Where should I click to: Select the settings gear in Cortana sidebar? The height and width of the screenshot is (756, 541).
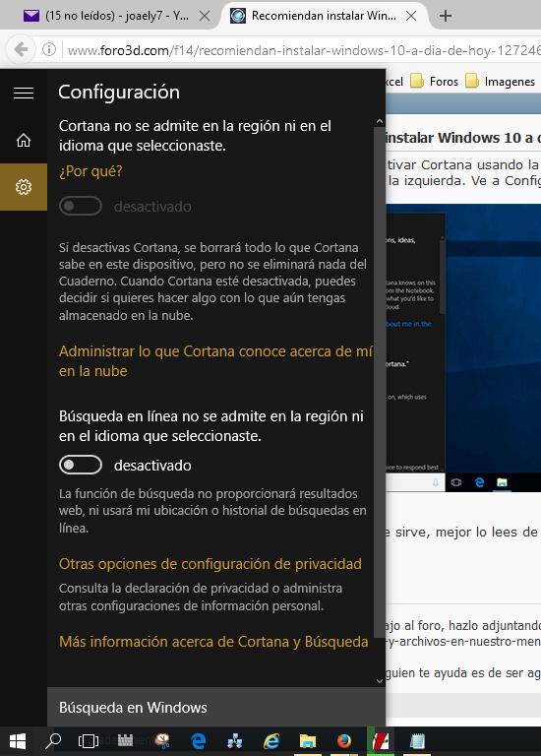tap(24, 187)
